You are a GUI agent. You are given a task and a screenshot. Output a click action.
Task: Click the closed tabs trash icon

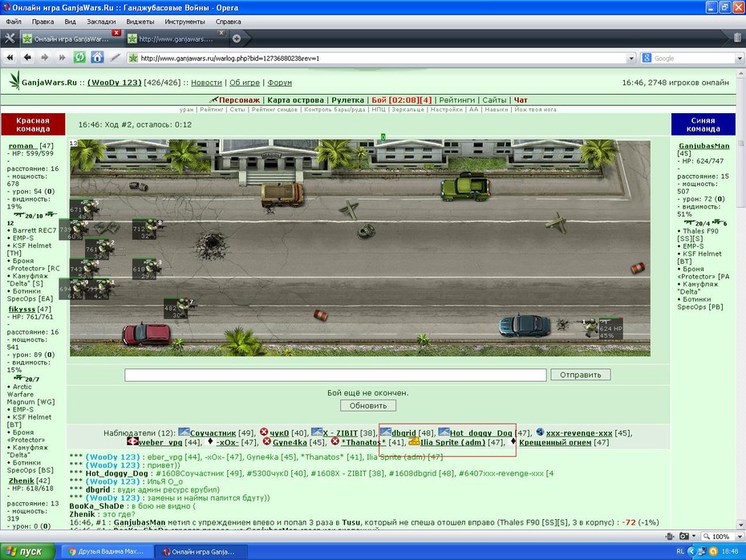tap(737, 38)
